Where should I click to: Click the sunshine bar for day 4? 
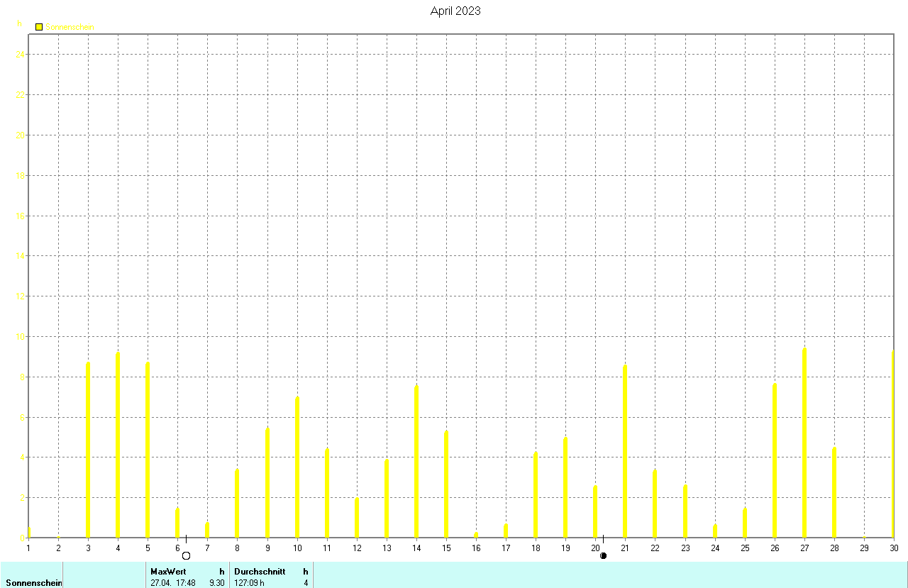[118, 445]
